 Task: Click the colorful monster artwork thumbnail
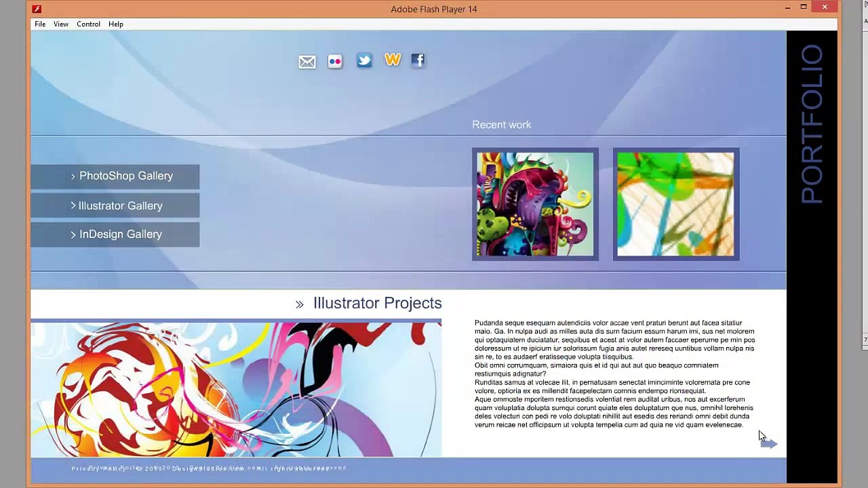535,204
